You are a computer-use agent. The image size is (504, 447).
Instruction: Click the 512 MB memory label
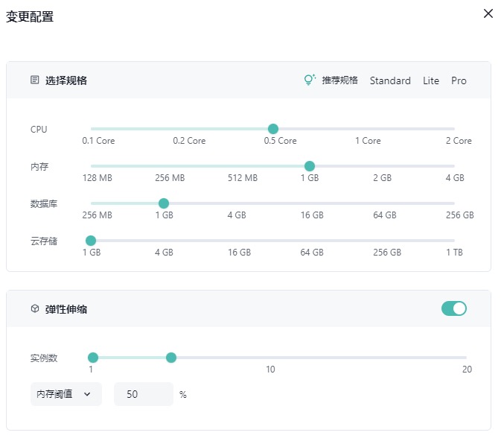pyautogui.click(x=243, y=178)
